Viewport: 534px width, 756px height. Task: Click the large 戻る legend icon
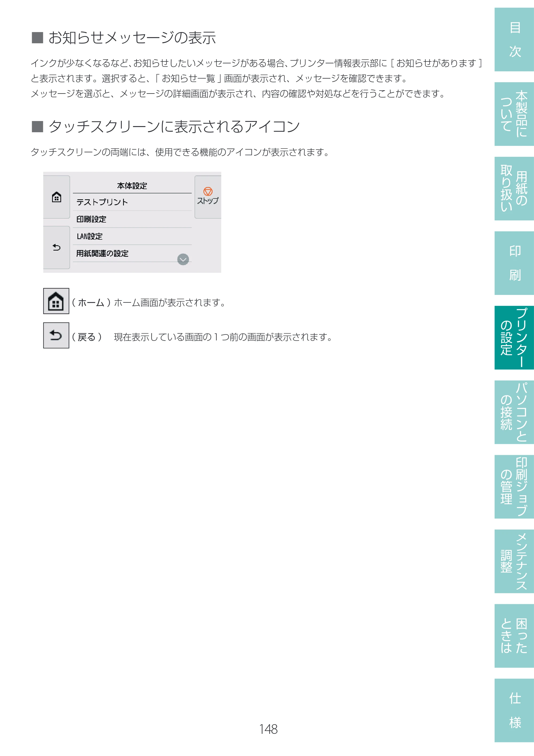56,335
